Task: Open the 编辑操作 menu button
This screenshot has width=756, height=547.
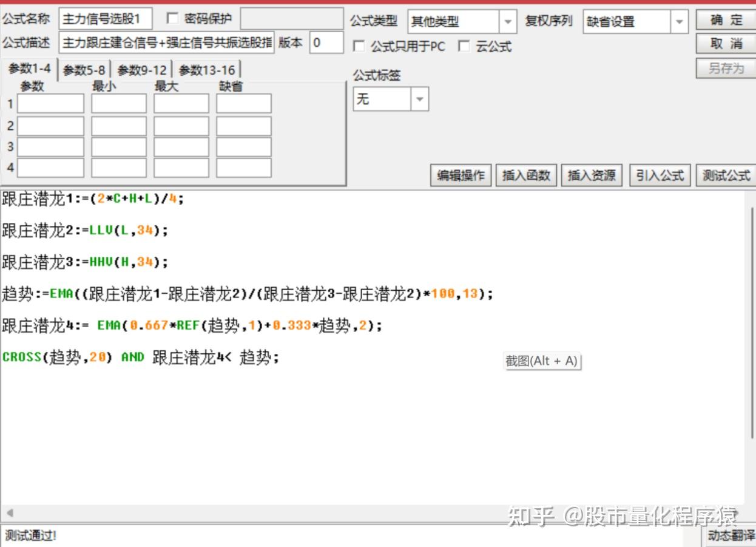Action: tap(461, 175)
